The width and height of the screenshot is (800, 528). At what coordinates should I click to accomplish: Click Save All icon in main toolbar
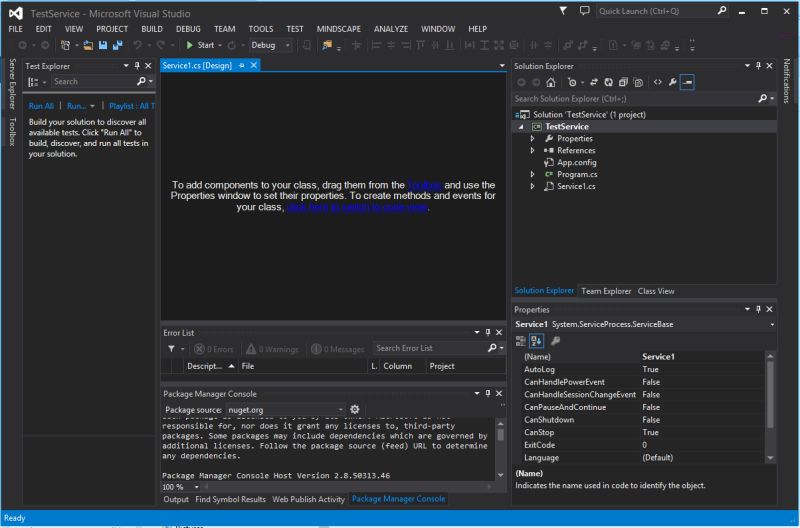tap(117, 45)
